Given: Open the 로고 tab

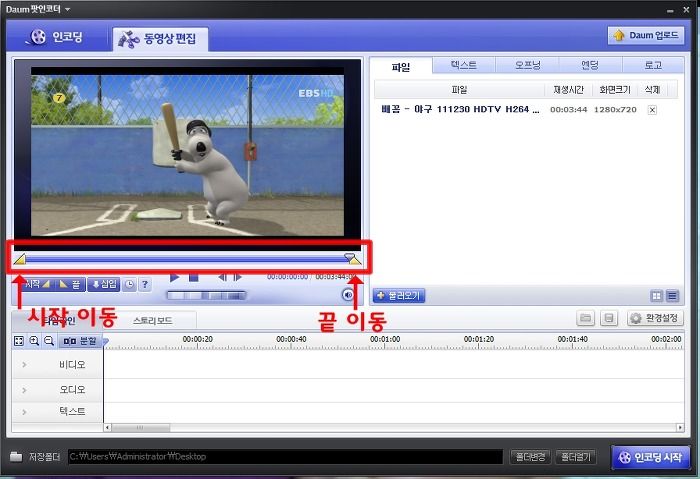Looking at the screenshot, I should [653, 65].
